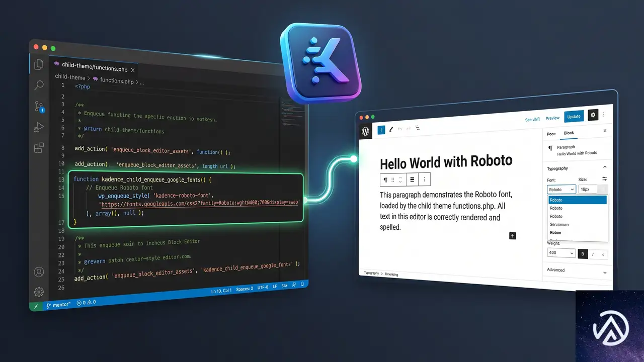Click the align icon in the block toolbar

point(412,179)
